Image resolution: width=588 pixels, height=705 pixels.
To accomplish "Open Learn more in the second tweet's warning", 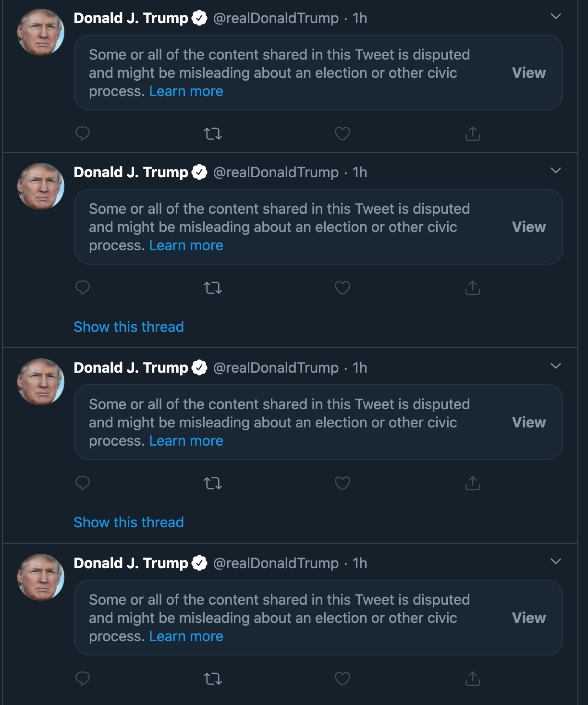I will tap(186, 245).
